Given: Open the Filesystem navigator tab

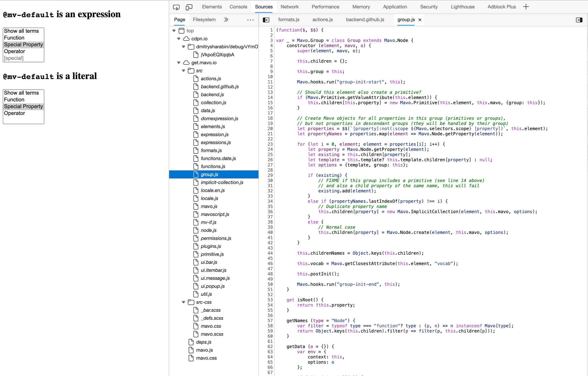Looking at the screenshot, I should pyautogui.click(x=204, y=20).
